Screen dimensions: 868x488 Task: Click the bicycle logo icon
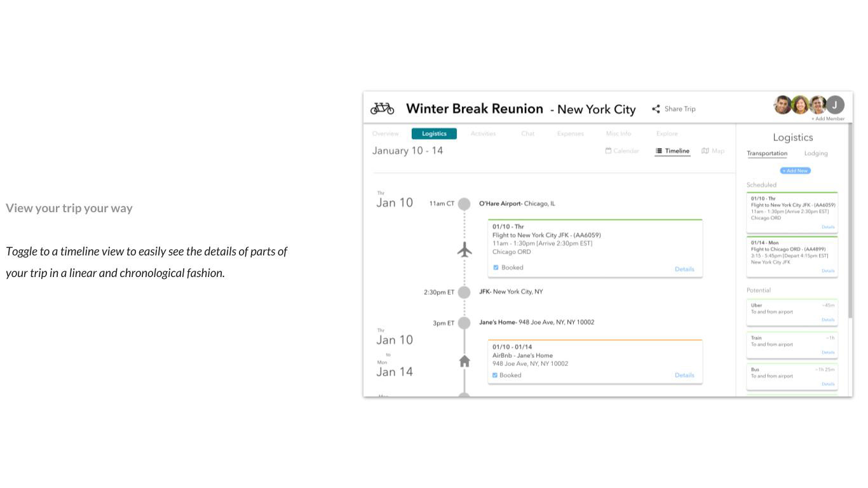382,109
